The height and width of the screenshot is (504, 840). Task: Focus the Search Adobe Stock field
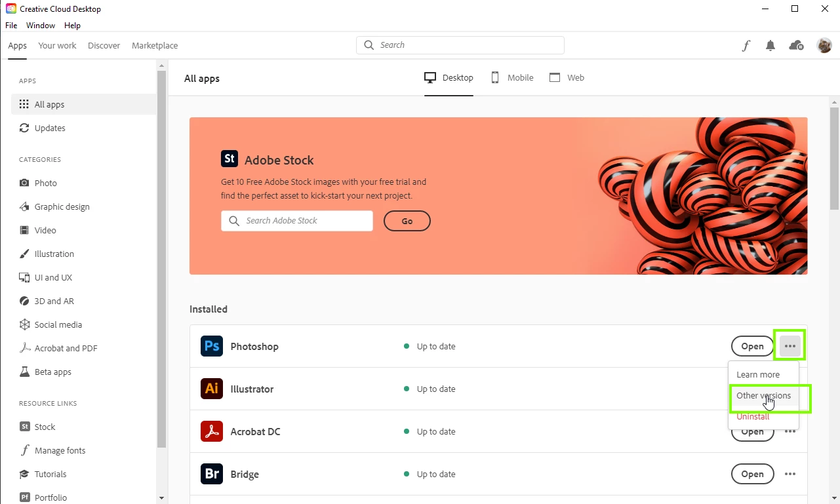(x=297, y=221)
